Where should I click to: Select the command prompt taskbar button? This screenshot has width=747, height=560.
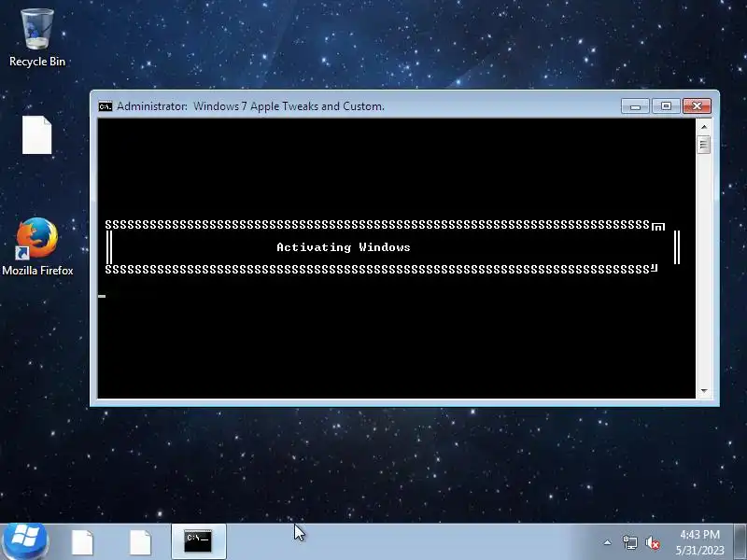(198, 542)
